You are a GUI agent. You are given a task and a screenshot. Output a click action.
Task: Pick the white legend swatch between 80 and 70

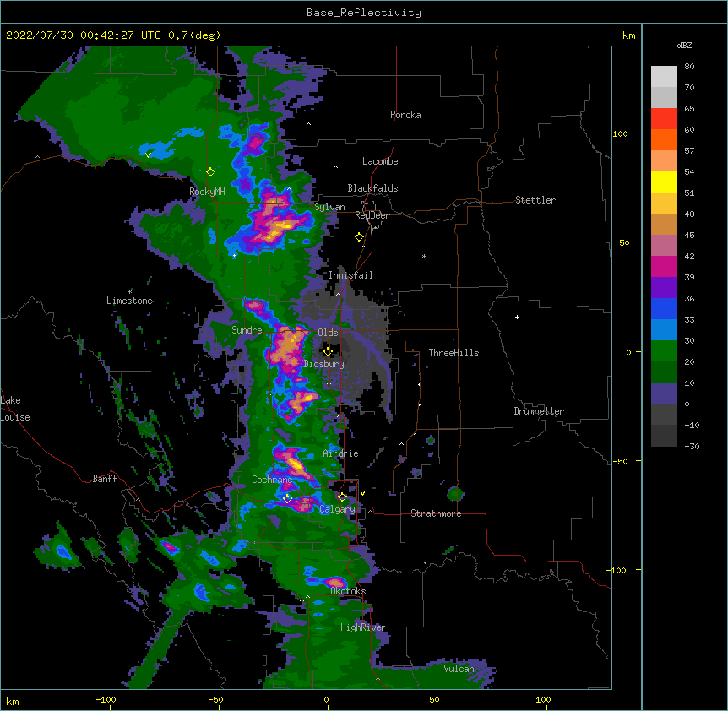click(x=664, y=77)
